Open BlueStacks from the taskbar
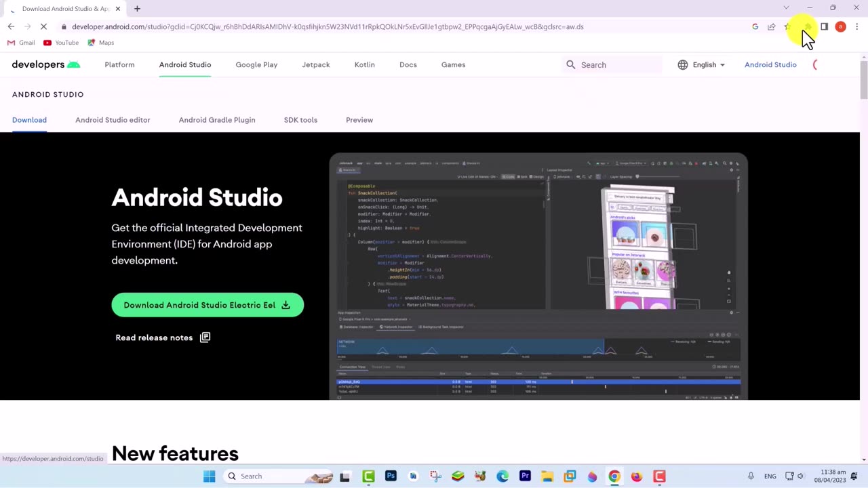Image resolution: width=868 pixels, height=488 pixels. (x=458, y=476)
